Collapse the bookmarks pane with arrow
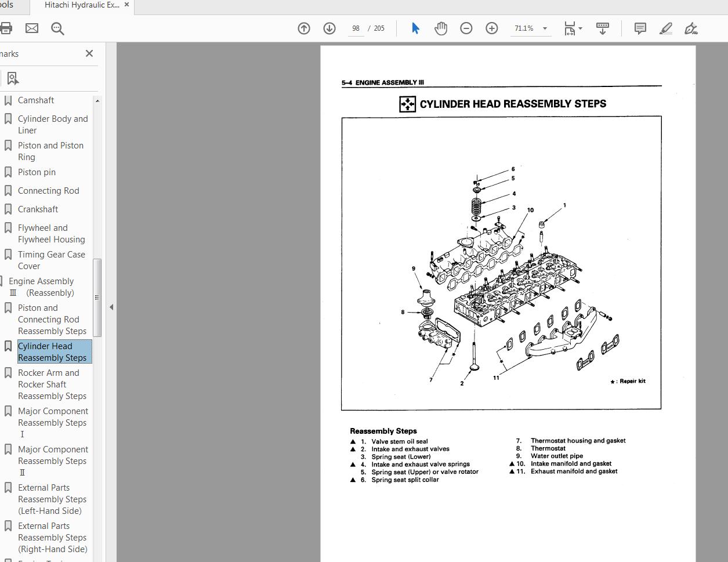728x562 pixels. 111,307
